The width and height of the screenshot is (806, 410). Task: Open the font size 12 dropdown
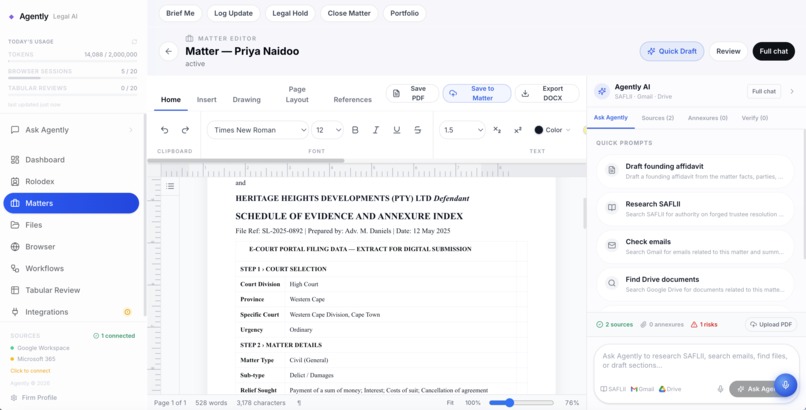tap(327, 130)
